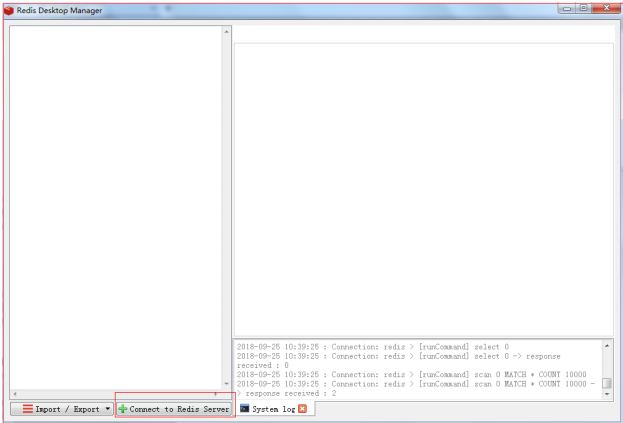The height and width of the screenshot is (423, 623).
Task: Click the log panel scroll down arrow
Action: [x=607, y=394]
